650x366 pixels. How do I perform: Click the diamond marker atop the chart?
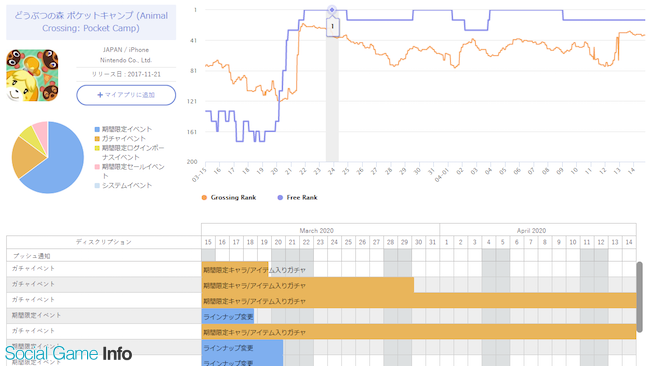point(332,10)
